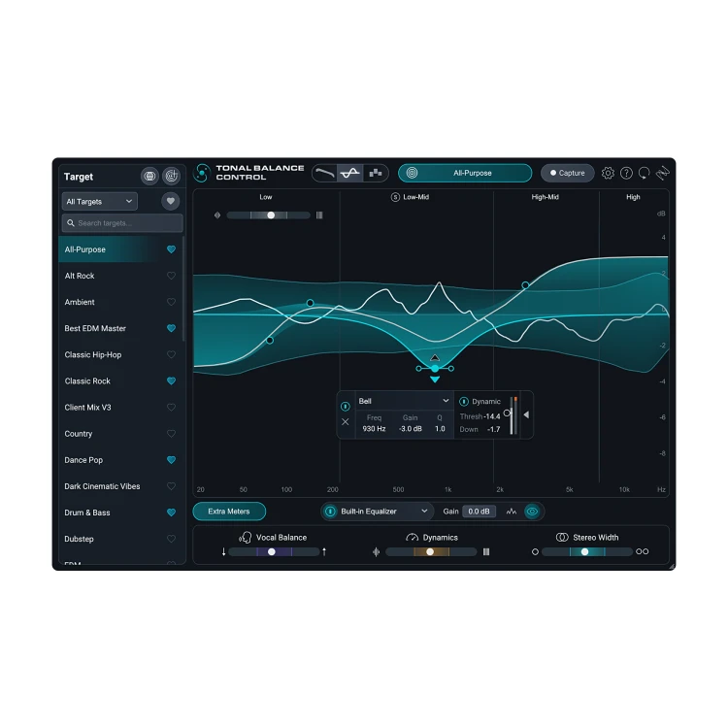Toggle the eye visibility icon
The height and width of the screenshot is (728, 728).
coord(532,512)
